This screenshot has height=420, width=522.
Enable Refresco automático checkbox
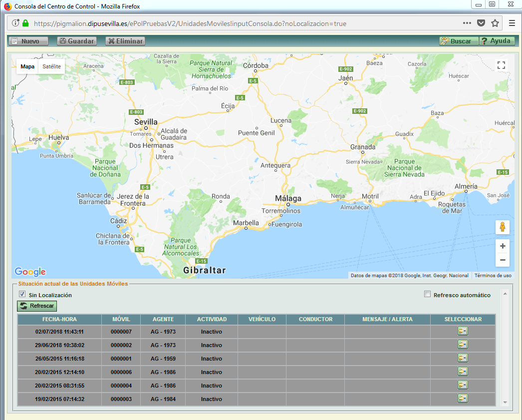[427, 295]
